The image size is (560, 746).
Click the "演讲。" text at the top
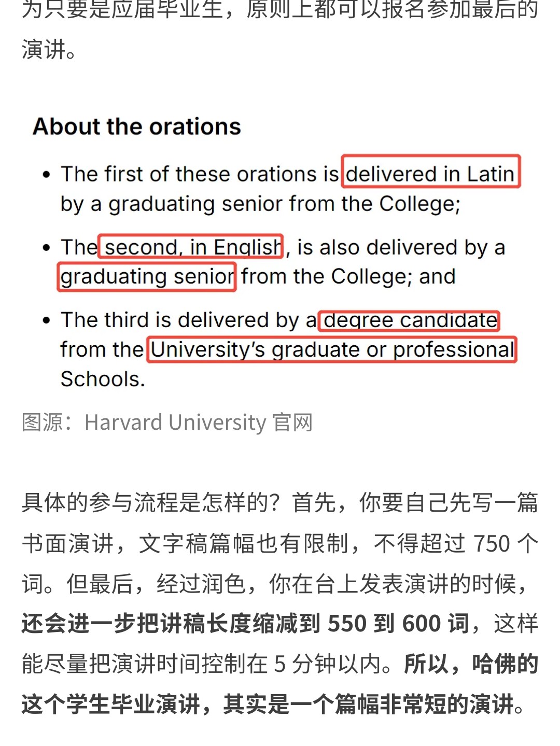[x=49, y=50]
